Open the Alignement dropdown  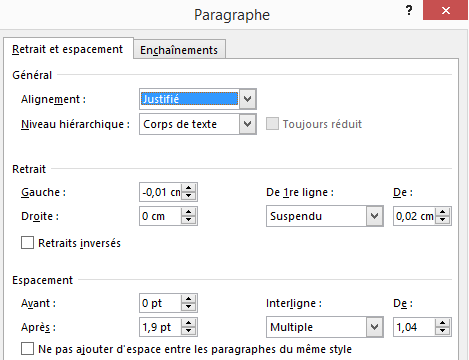tap(247, 99)
